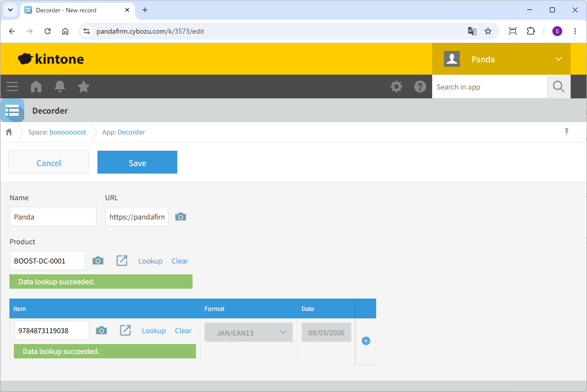The width and height of the screenshot is (587, 392).
Task: Scan Item barcode with camera icon
Action: [101, 331]
